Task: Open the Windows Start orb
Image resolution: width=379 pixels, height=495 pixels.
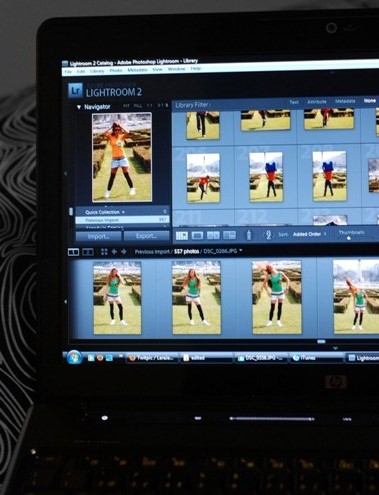Action: (x=74, y=357)
